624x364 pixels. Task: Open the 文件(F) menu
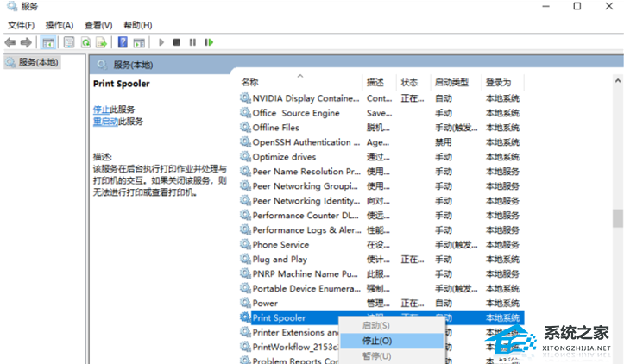coord(22,25)
